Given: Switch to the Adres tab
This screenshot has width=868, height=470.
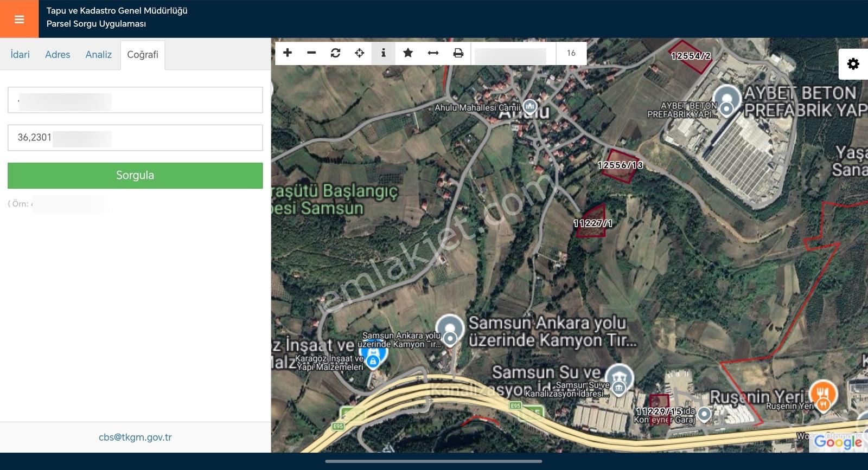Looking at the screenshot, I should coord(58,54).
